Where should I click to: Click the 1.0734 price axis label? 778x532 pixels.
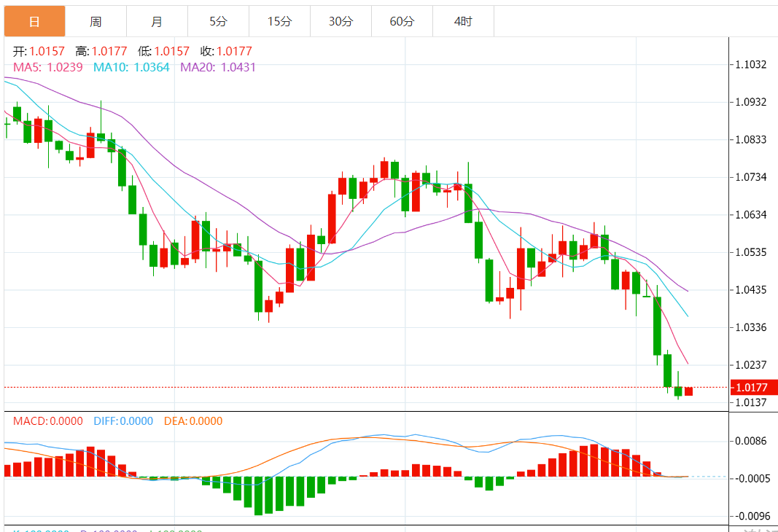[x=751, y=178]
